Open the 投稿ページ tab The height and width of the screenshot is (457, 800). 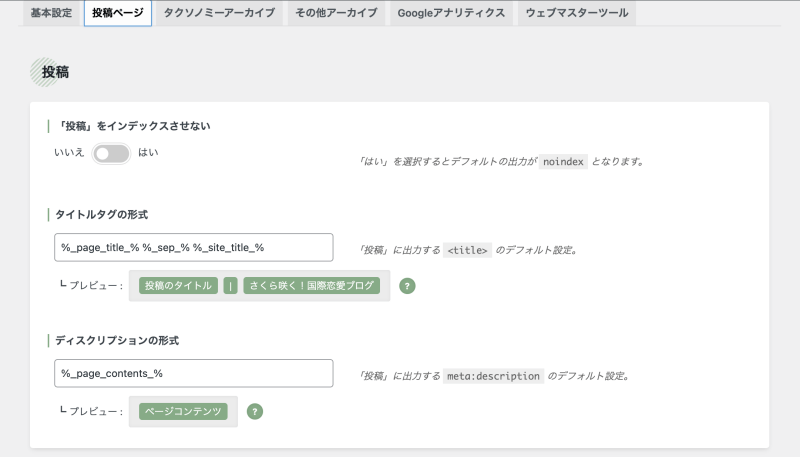118,13
